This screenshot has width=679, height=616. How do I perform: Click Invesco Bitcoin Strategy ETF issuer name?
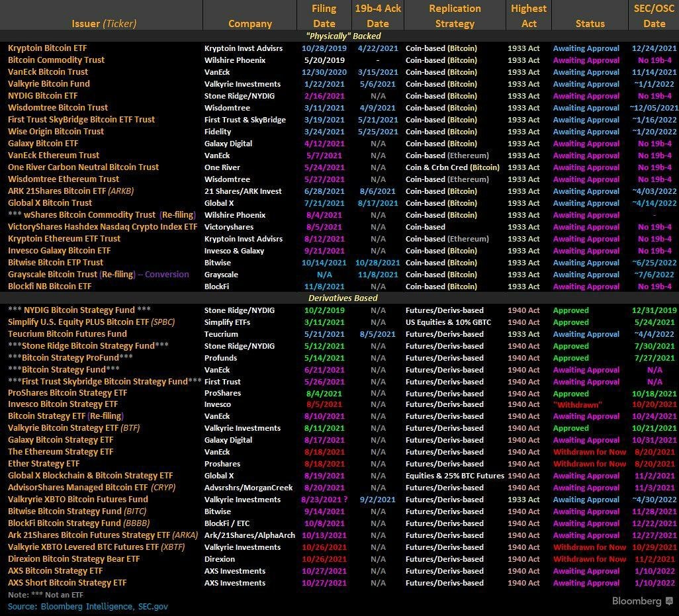(x=63, y=404)
